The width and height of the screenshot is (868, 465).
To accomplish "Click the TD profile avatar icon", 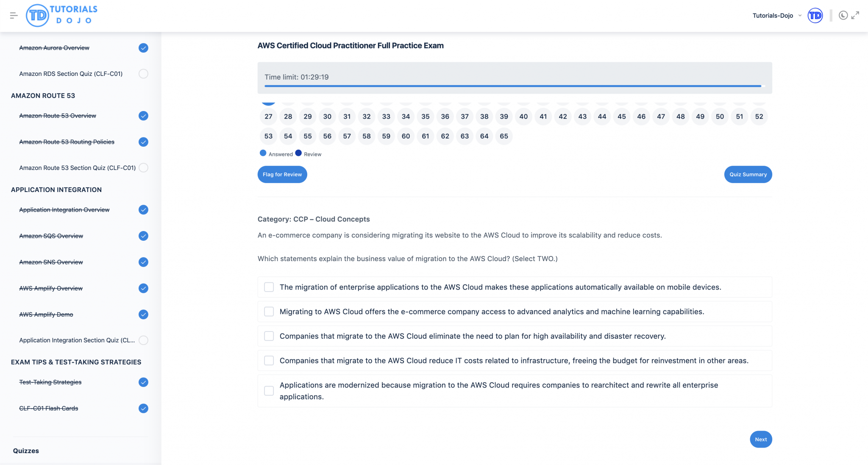I will [815, 16].
